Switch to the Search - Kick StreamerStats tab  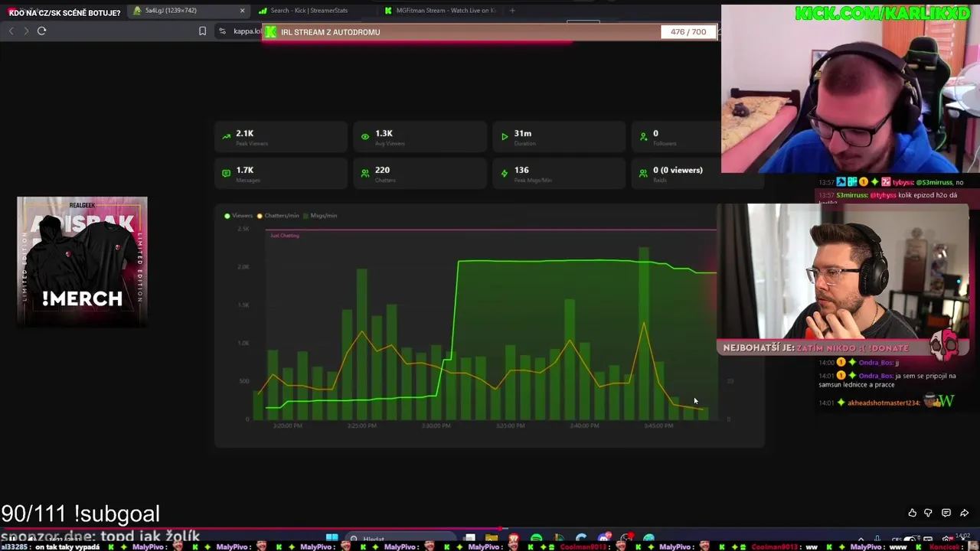[x=311, y=11]
